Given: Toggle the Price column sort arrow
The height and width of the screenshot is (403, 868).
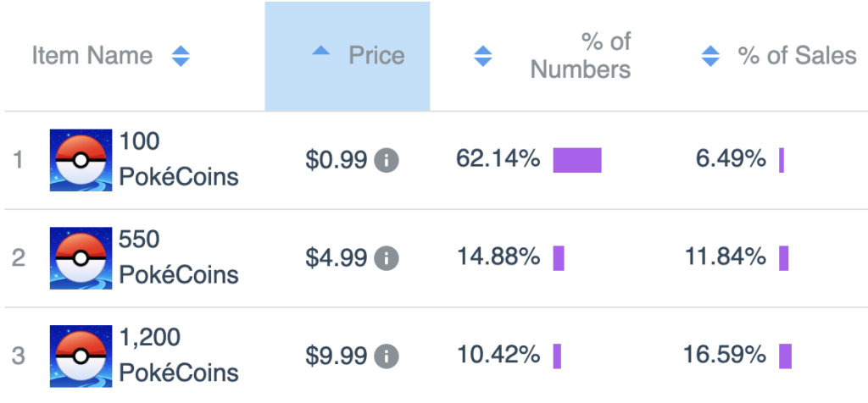Looking at the screenshot, I should click(320, 51).
